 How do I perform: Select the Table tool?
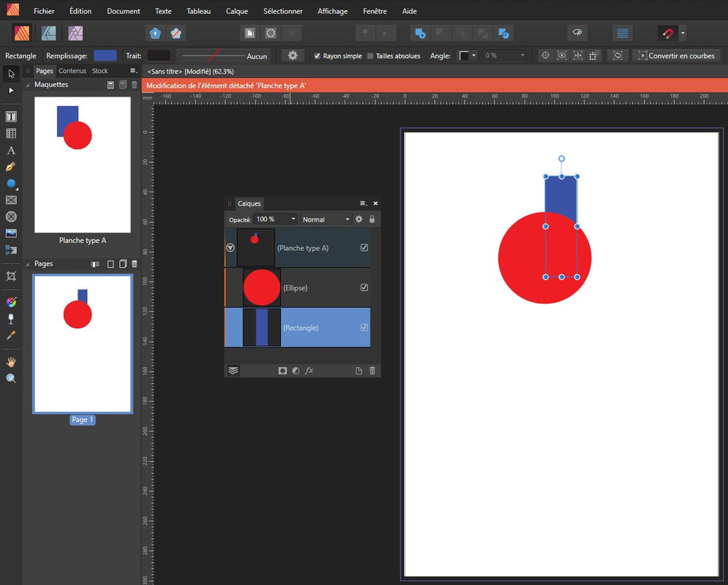pyautogui.click(x=11, y=133)
